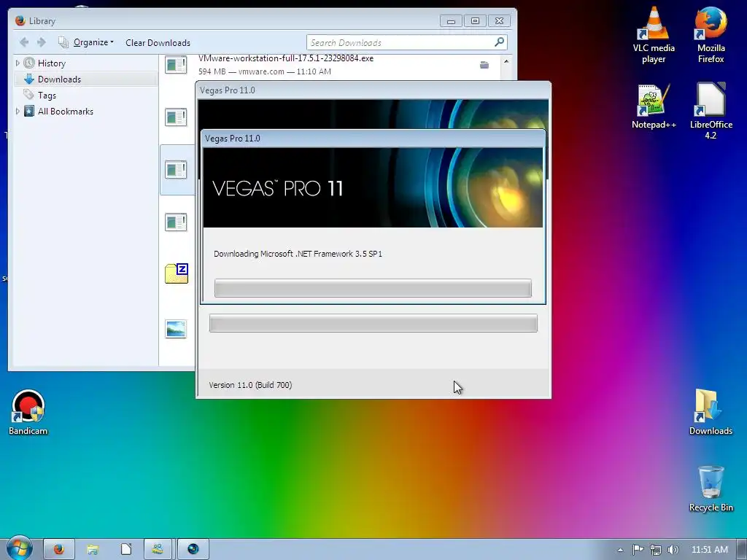Image resolution: width=747 pixels, height=560 pixels.
Task: Open the Action Center flag in the tray
Action: click(x=638, y=550)
